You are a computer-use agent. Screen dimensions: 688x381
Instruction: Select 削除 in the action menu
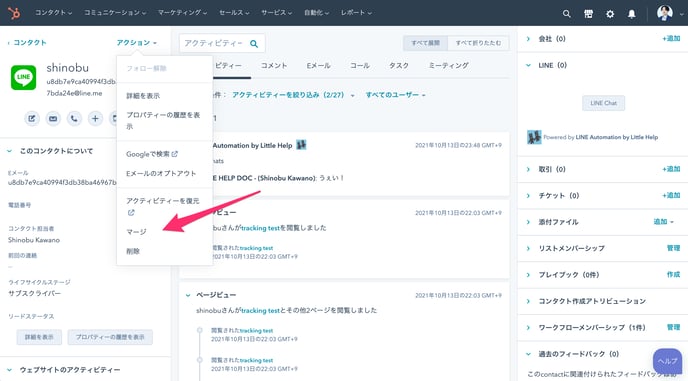pos(133,251)
